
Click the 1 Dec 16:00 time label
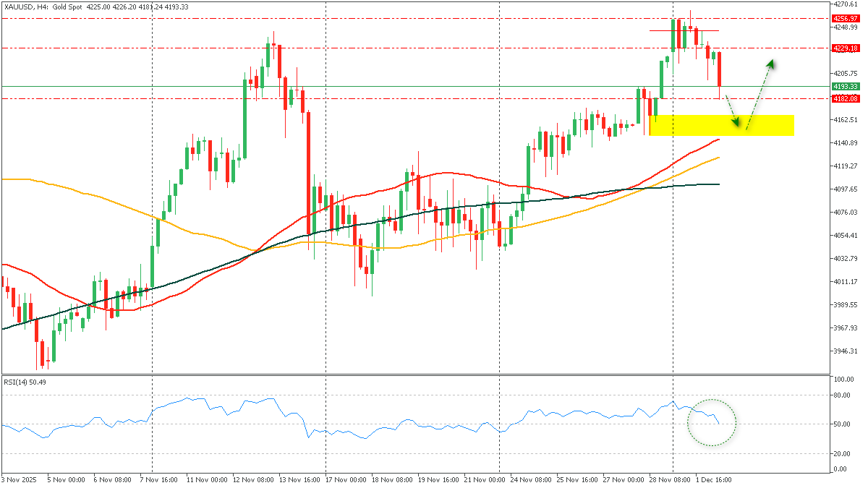tap(715, 479)
